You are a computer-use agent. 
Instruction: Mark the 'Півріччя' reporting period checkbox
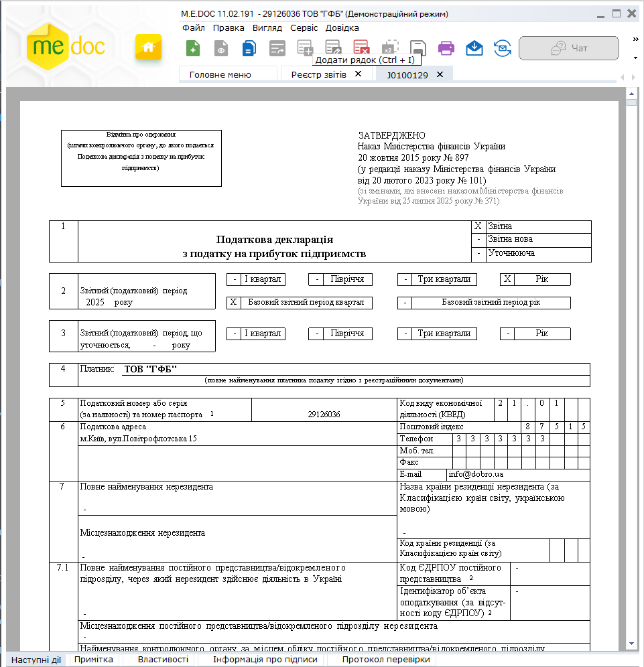(314, 279)
